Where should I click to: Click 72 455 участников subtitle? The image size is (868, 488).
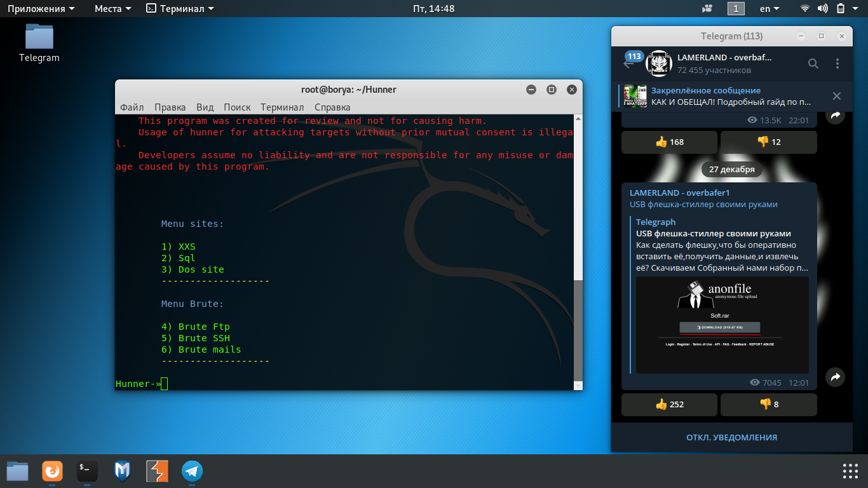point(714,70)
